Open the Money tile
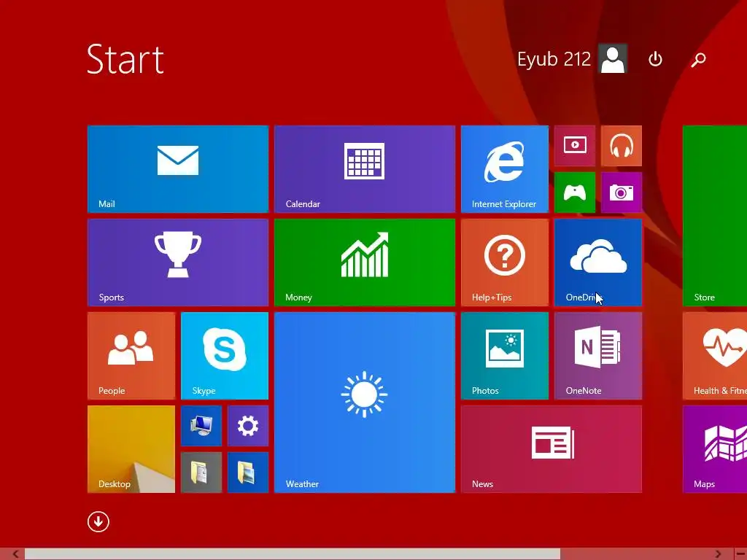The height and width of the screenshot is (560, 747). click(365, 262)
